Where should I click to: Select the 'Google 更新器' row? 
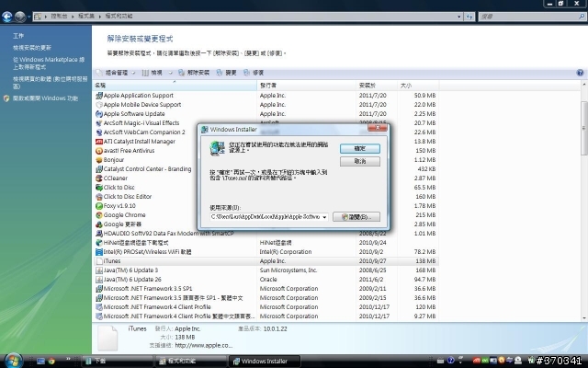pyautogui.click(x=266, y=224)
